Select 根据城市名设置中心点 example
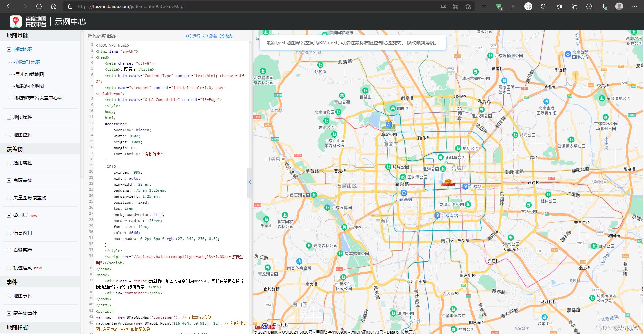644x334 pixels. [39, 98]
